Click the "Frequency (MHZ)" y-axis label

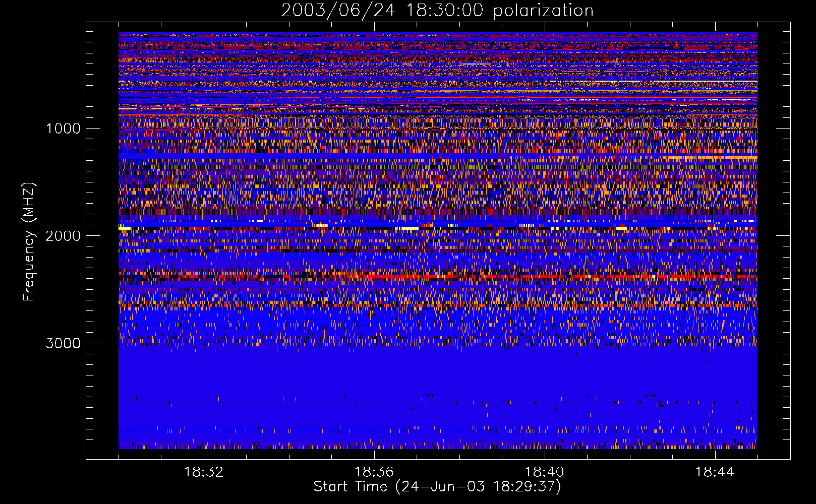pyautogui.click(x=29, y=242)
